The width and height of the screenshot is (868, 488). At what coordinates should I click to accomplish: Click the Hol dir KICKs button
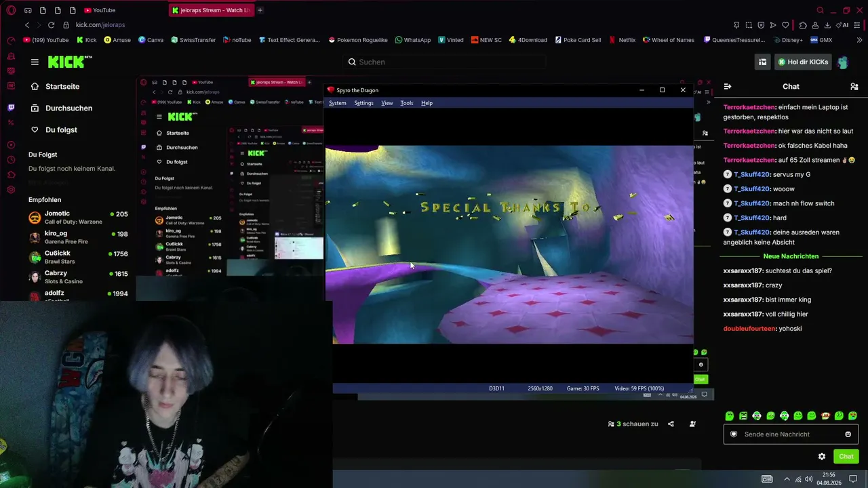click(803, 62)
